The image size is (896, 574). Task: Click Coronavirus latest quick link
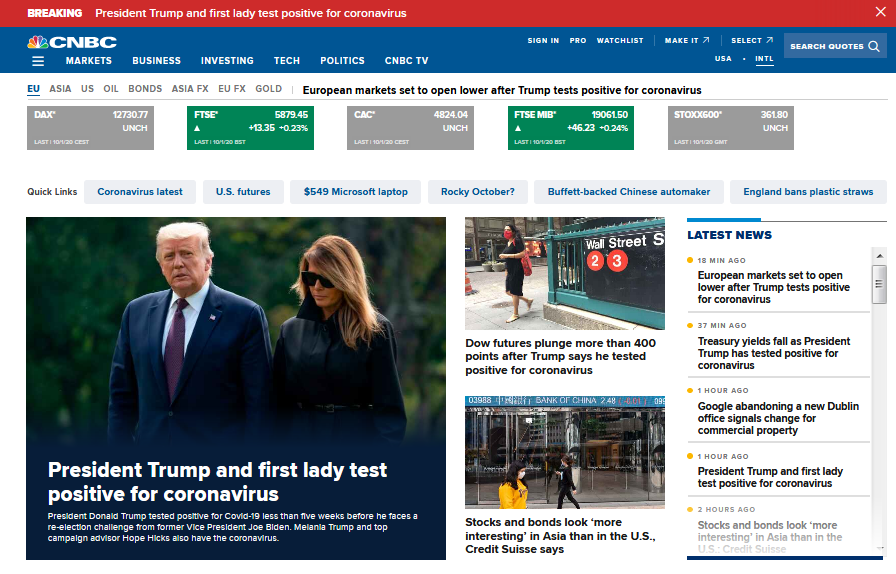click(140, 192)
